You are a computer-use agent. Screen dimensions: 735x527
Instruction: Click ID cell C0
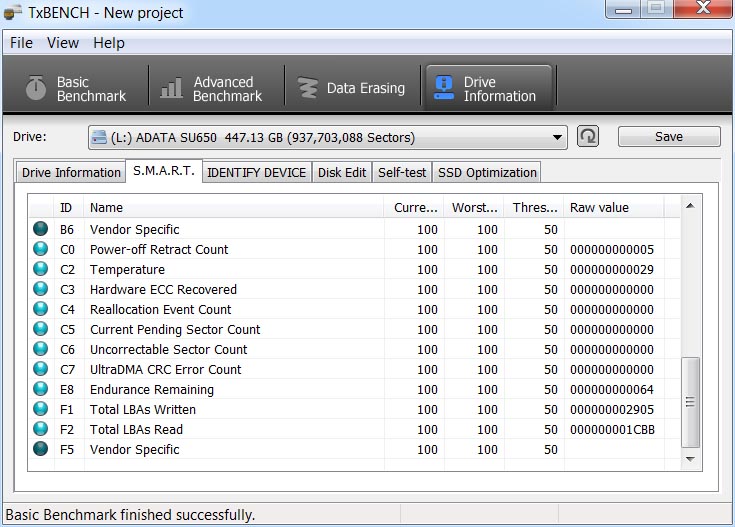(68, 249)
